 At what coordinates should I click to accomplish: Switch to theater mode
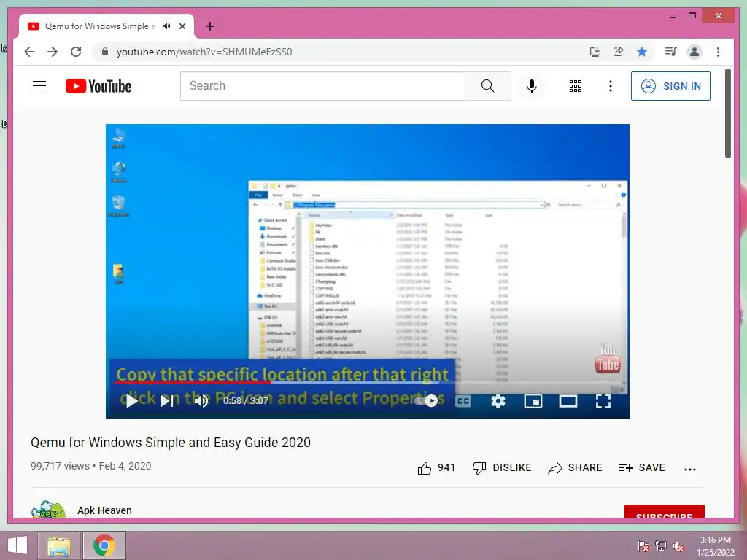click(x=568, y=401)
